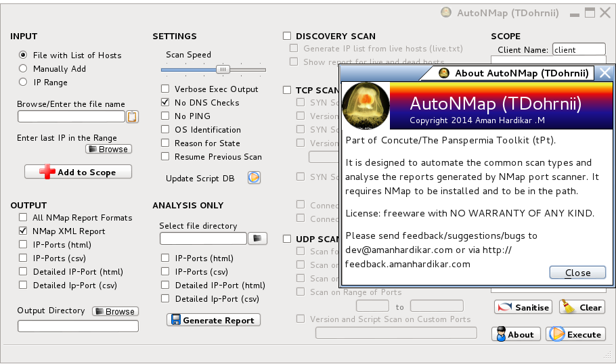Enable OS Identification checkbox
Screen dimensions: 616x364
(x=165, y=129)
